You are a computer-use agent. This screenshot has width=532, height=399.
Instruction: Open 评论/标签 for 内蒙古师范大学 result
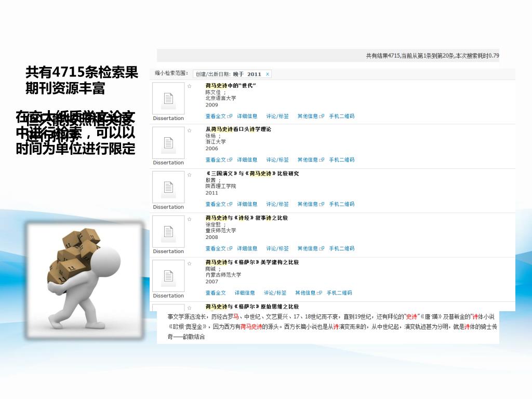(x=275, y=293)
